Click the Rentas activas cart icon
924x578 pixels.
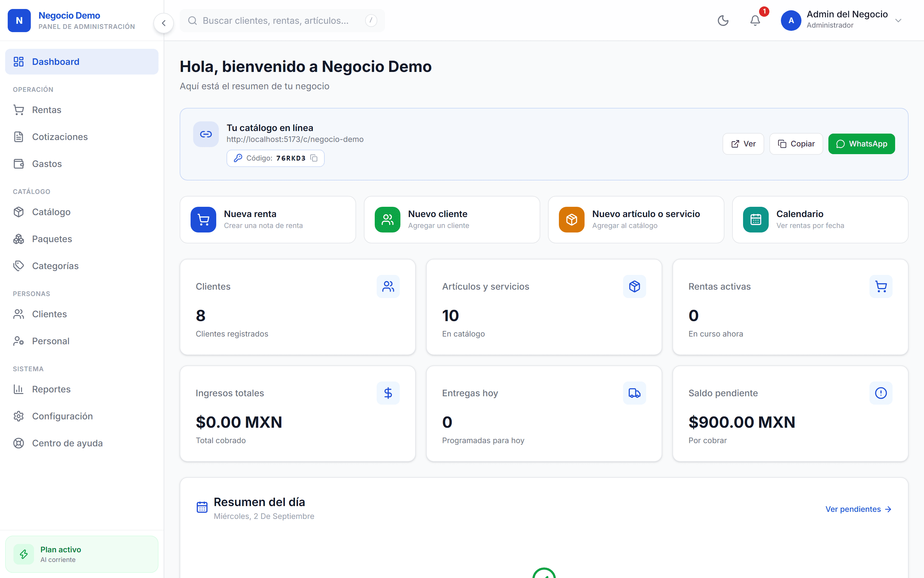tap(881, 286)
